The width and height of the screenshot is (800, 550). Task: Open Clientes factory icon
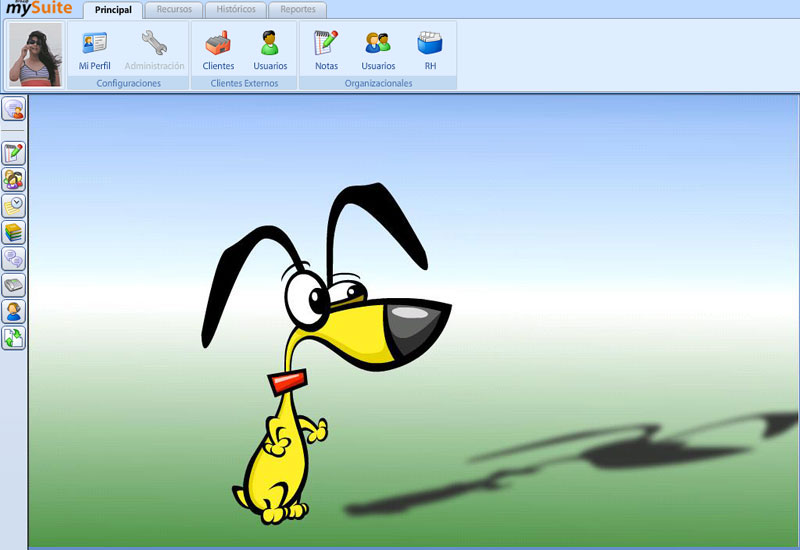click(x=218, y=50)
